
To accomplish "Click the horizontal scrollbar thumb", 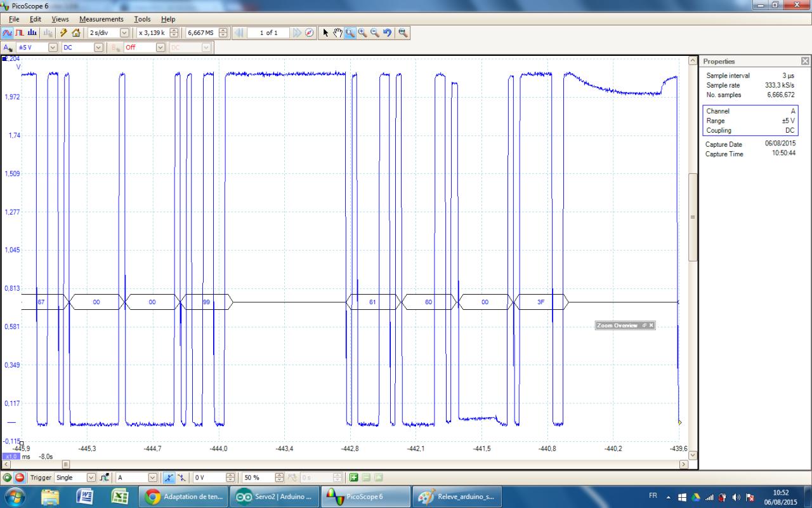I will 65,465.
